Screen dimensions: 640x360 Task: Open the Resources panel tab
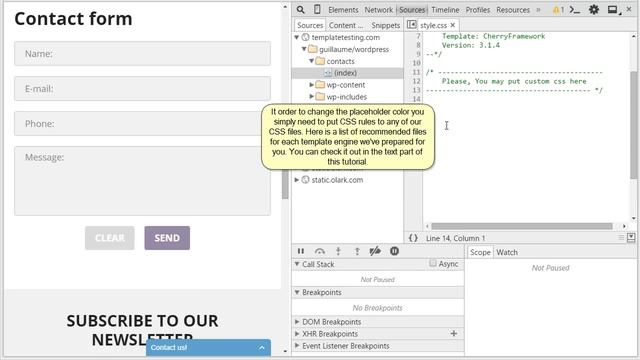[513, 10]
